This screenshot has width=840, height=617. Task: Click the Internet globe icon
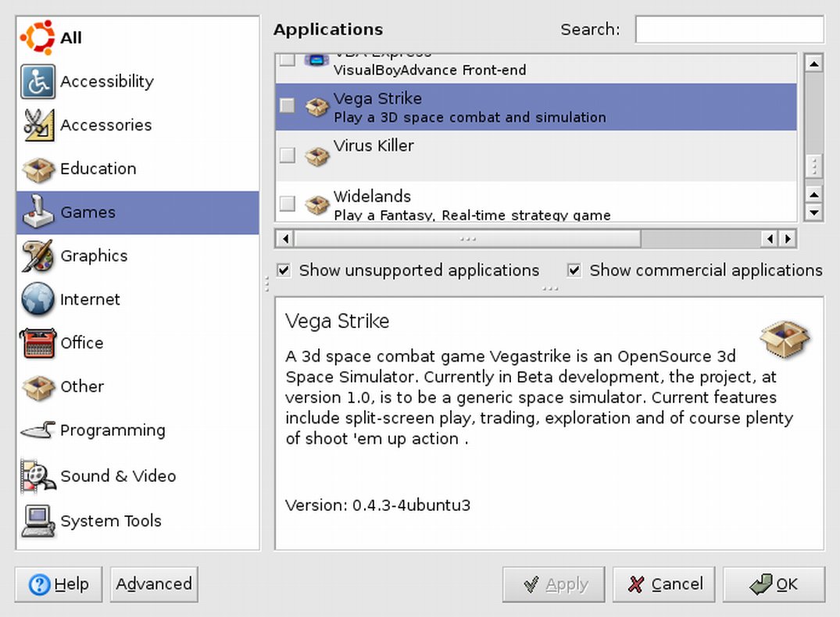pos(38,299)
